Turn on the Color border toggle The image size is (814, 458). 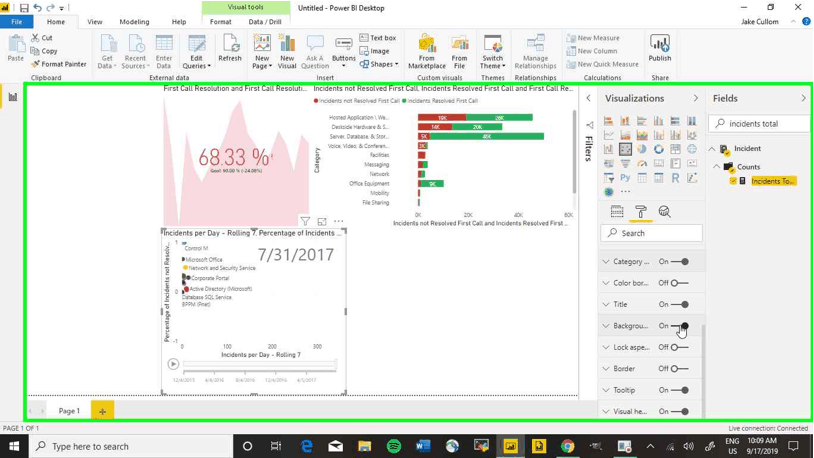(680, 283)
